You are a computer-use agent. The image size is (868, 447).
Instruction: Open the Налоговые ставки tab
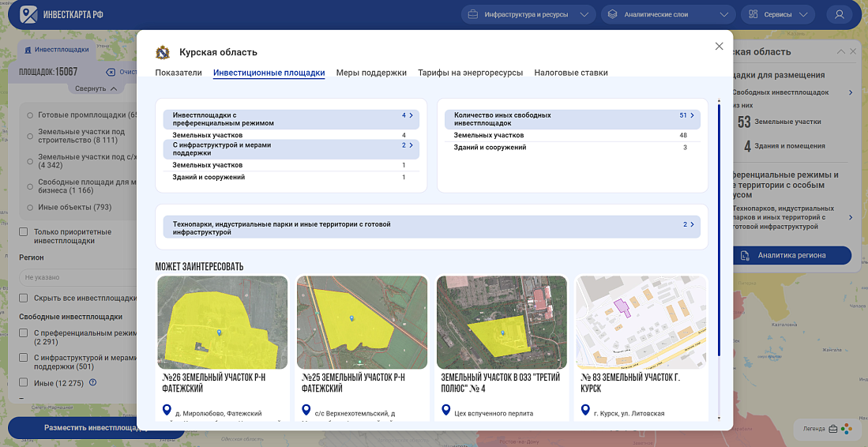click(571, 73)
